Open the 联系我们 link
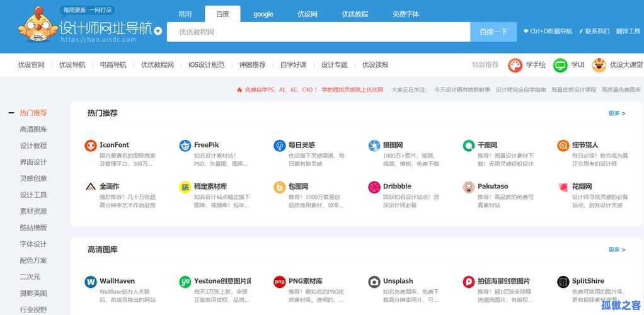The height and width of the screenshot is (315, 644). click(x=594, y=31)
